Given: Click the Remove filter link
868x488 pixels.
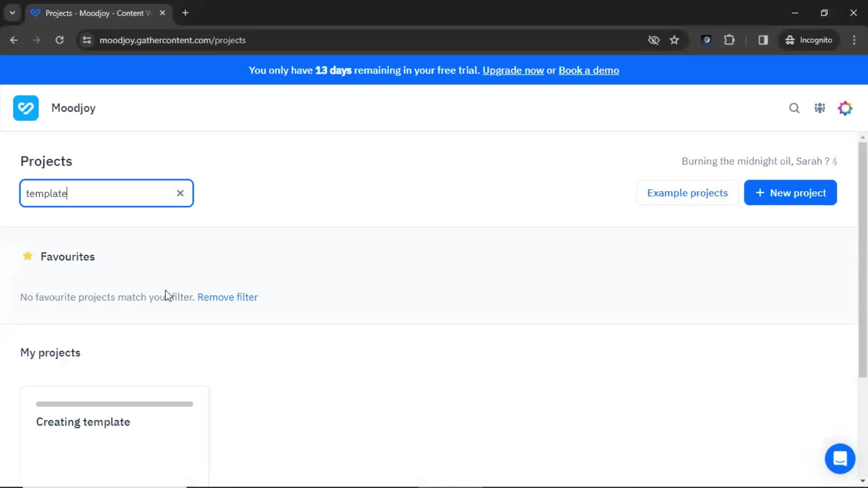Looking at the screenshot, I should 228,297.
